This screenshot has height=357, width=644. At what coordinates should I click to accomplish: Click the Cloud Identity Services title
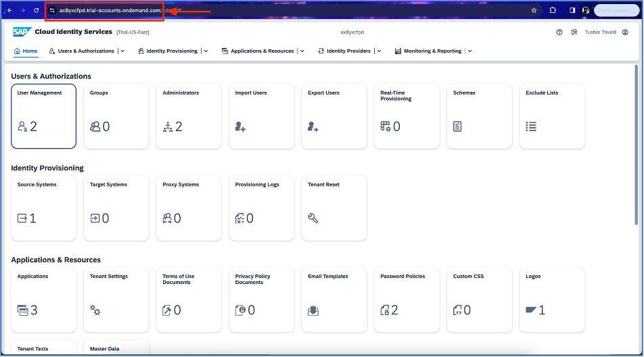[74, 32]
